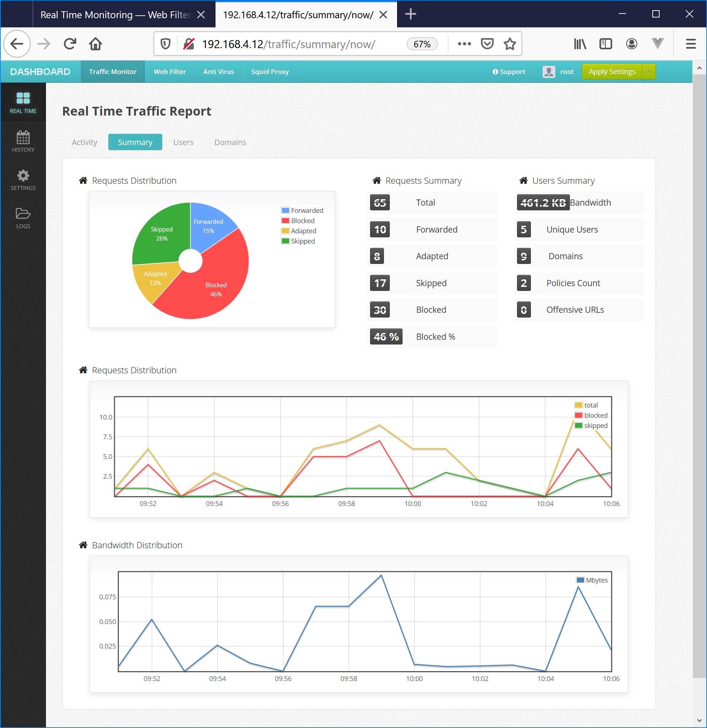Switch to the Domains tab

click(231, 142)
